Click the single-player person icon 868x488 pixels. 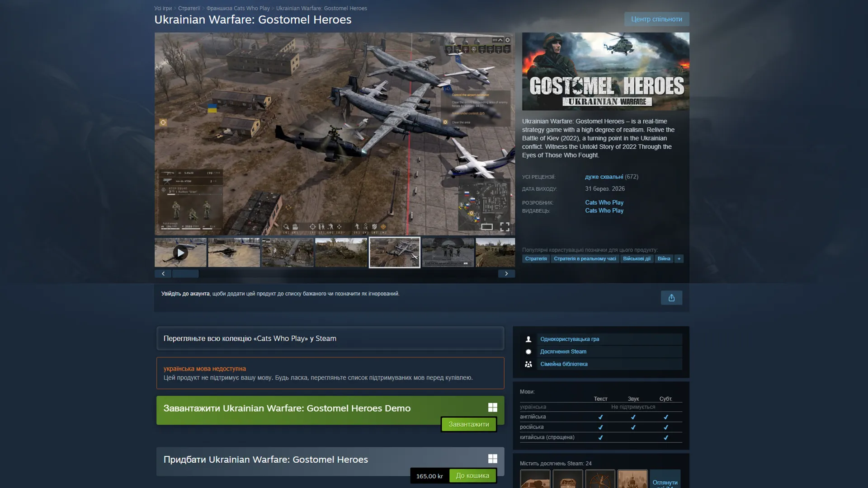[528, 339]
